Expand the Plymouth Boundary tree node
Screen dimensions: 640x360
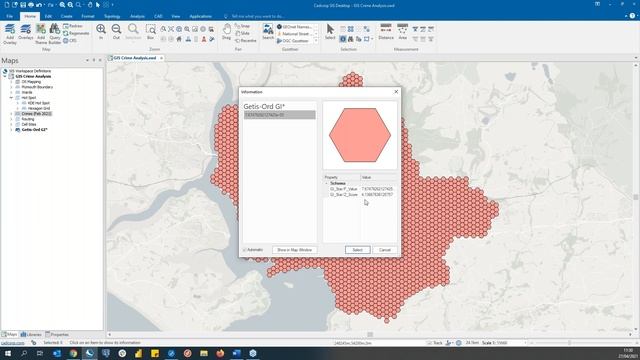[11, 87]
